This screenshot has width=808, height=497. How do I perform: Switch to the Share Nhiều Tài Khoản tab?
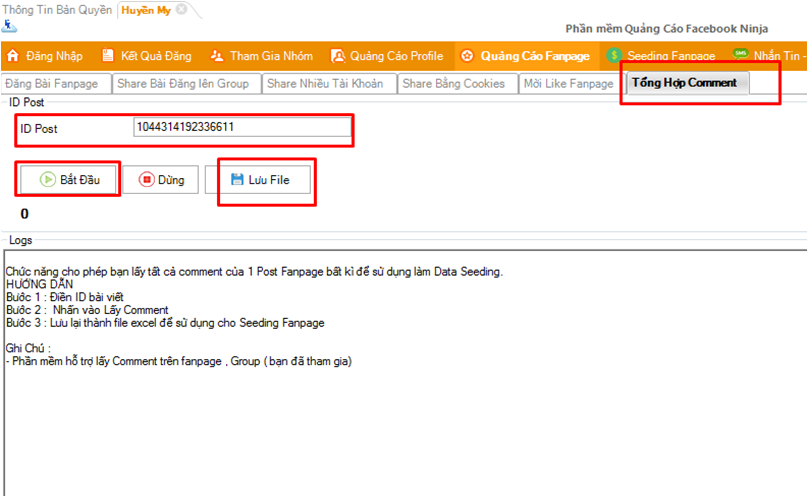[329, 84]
